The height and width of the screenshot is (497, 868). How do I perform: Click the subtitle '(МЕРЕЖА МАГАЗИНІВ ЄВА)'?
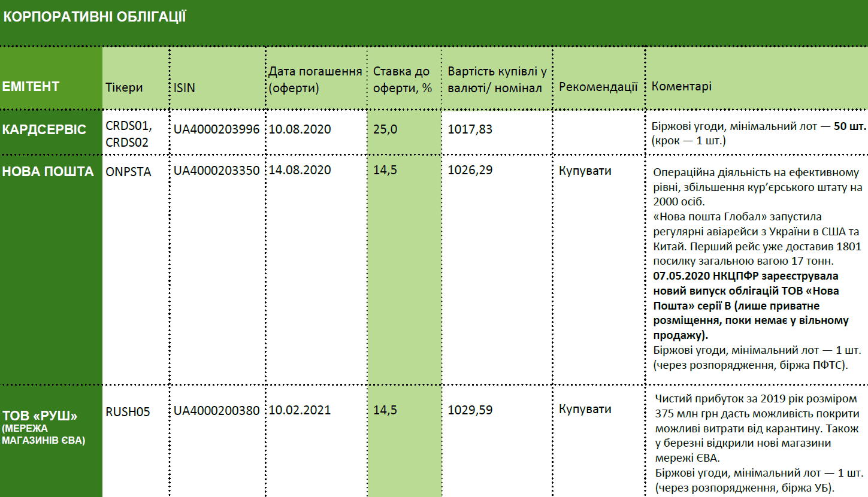point(44,435)
